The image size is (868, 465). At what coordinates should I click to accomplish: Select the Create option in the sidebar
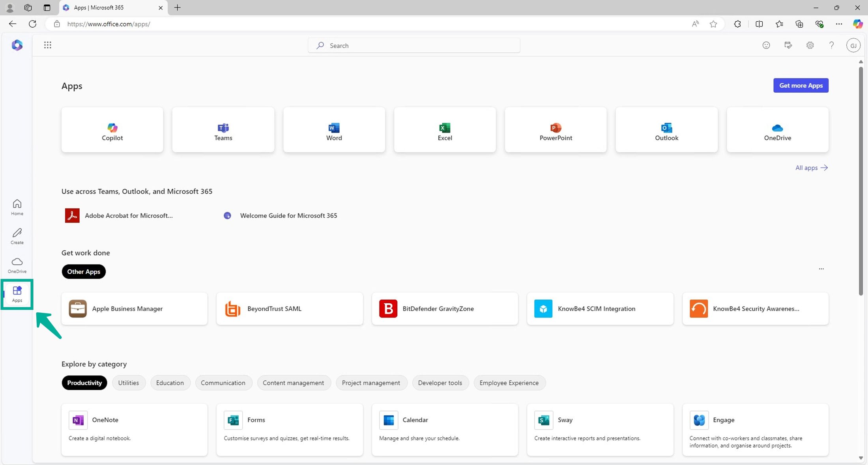click(x=17, y=236)
